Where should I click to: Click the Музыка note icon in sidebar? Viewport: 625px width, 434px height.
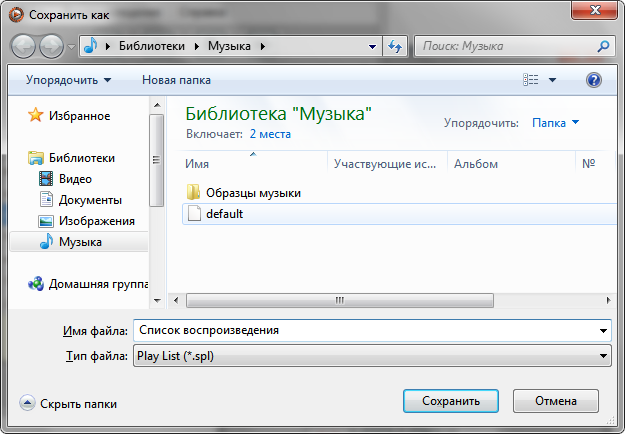click(46, 242)
